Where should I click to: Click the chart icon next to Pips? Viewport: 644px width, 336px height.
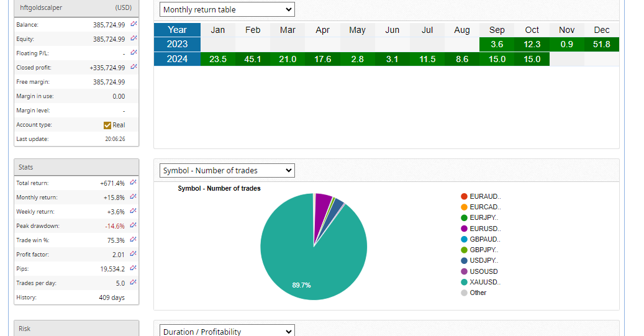(134, 268)
